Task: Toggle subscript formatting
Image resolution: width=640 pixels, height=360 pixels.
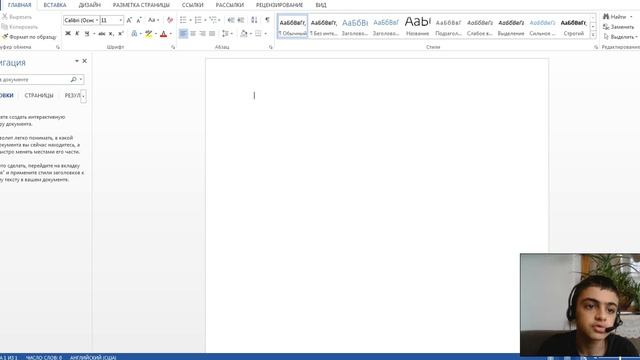Action: click(111, 33)
